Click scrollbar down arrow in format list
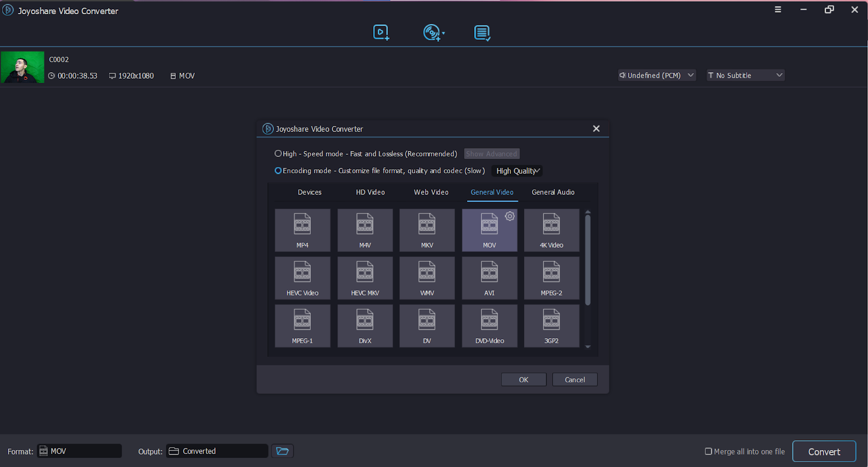 (588, 346)
